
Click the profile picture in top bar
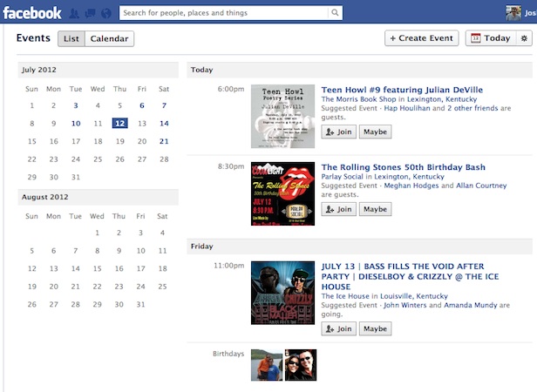point(514,13)
